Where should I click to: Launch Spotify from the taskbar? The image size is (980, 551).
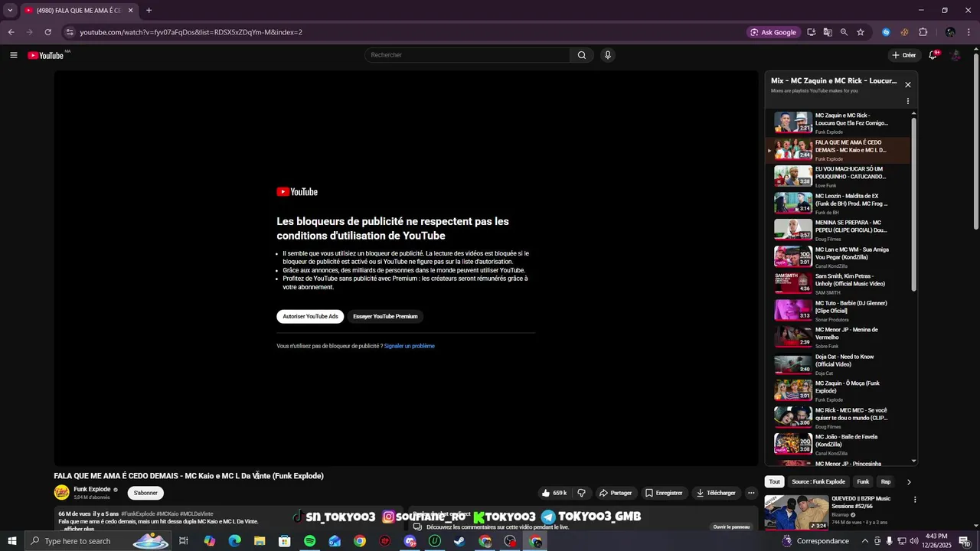(x=309, y=541)
